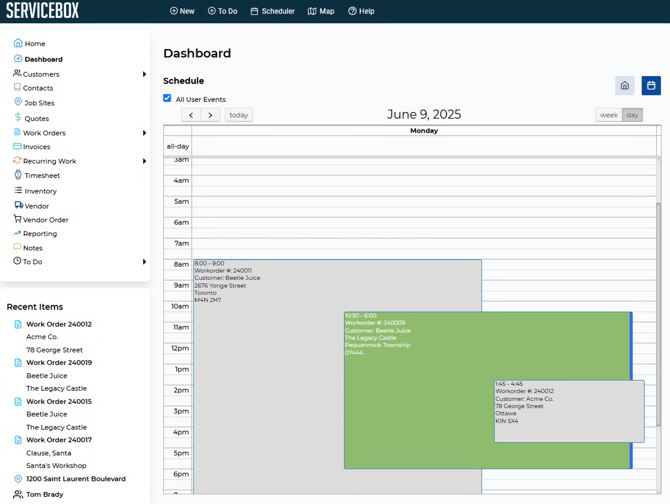Viewport: 670px width, 504px height.
Task: Open Work Order 240015 document icon in Recent Items
Action: point(18,401)
